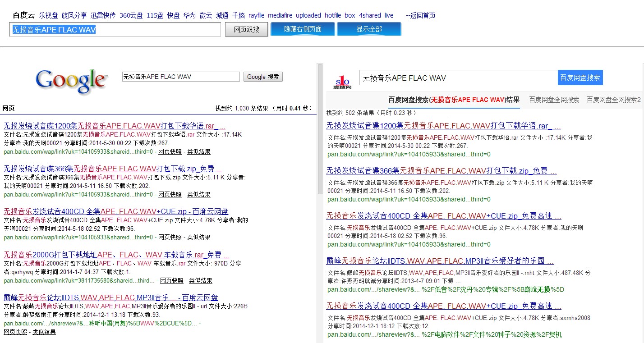
Task: Open Google result 巅峰无损音乐论坛 百度云网盘
Action: tap(111, 297)
